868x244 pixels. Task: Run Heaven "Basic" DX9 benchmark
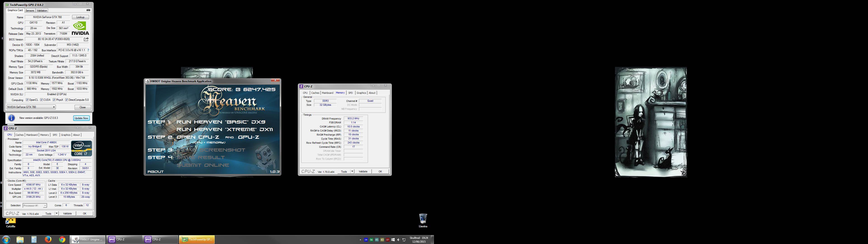221,122
